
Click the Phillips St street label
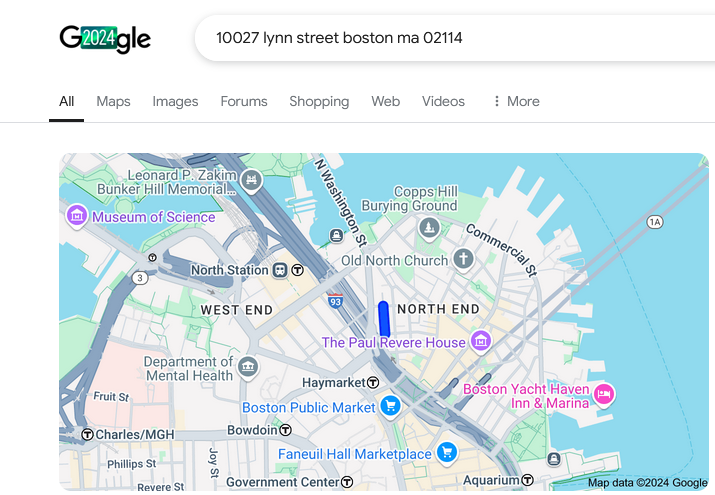[x=132, y=464]
